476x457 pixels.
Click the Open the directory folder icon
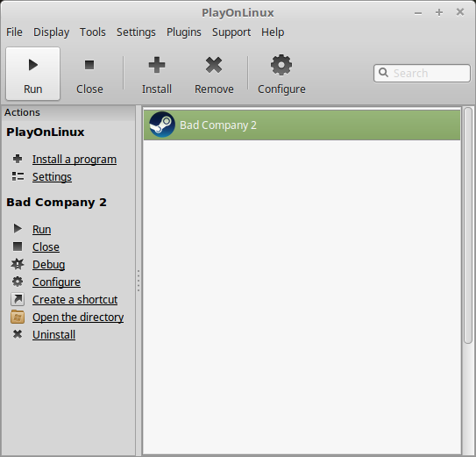point(18,317)
